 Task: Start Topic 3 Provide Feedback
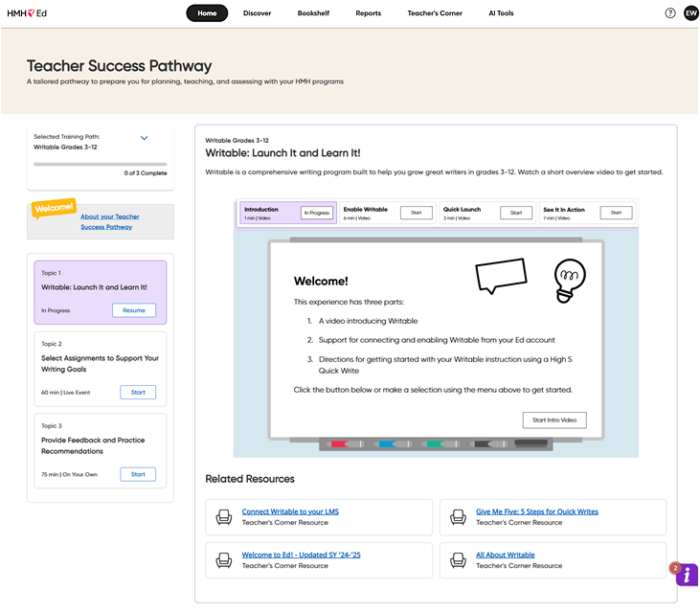[x=138, y=474]
